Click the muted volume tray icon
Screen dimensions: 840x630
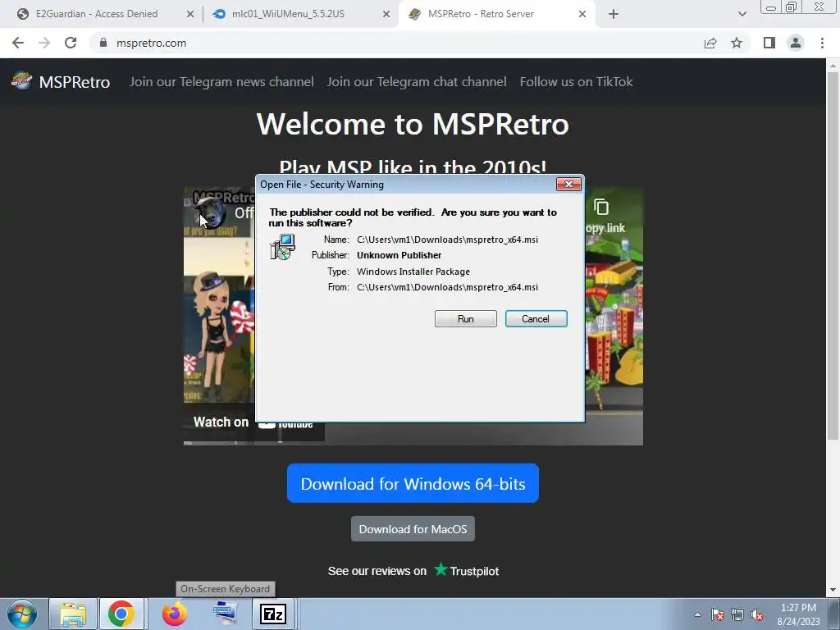coord(757,615)
